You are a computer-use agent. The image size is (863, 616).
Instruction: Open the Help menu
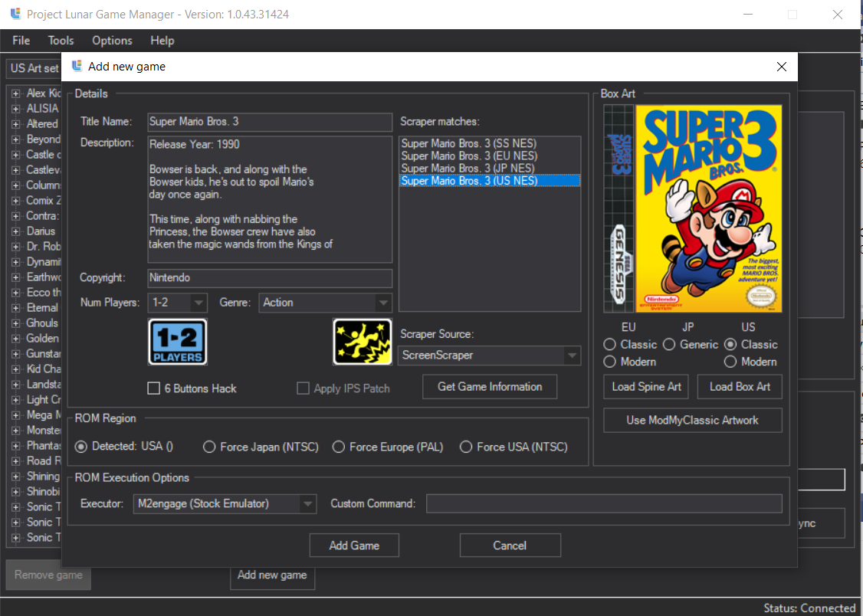(x=162, y=41)
